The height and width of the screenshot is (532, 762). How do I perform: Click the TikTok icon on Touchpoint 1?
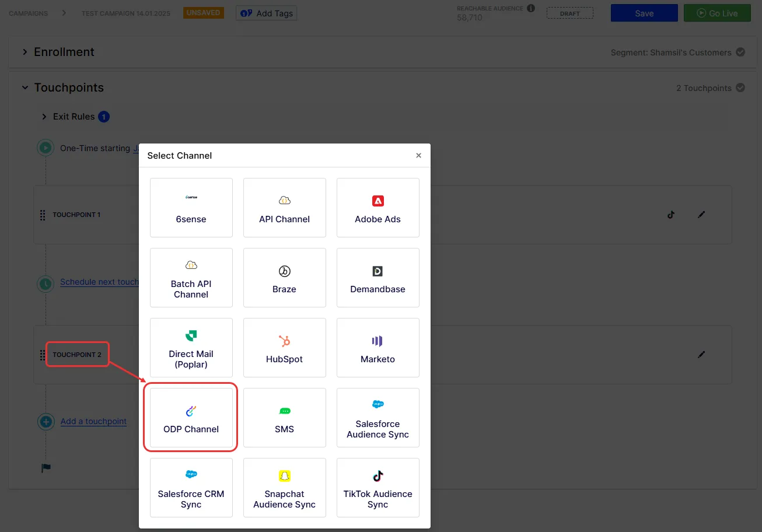tap(671, 215)
